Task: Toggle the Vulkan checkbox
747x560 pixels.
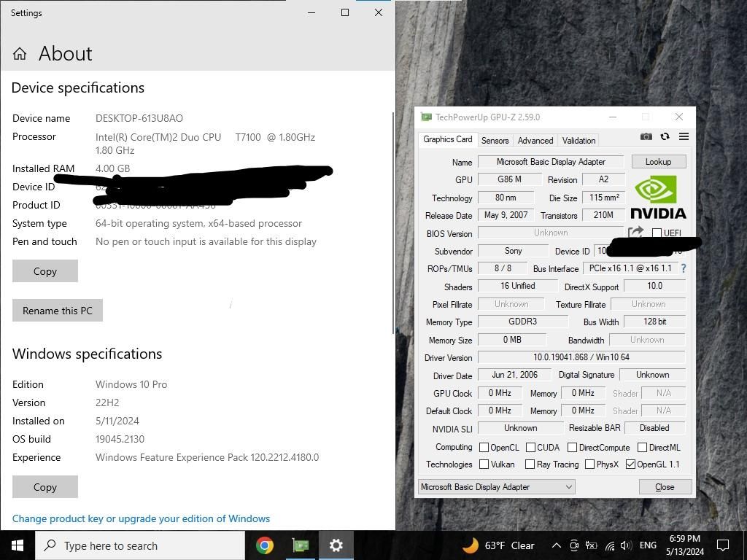Action: [484, 464]
